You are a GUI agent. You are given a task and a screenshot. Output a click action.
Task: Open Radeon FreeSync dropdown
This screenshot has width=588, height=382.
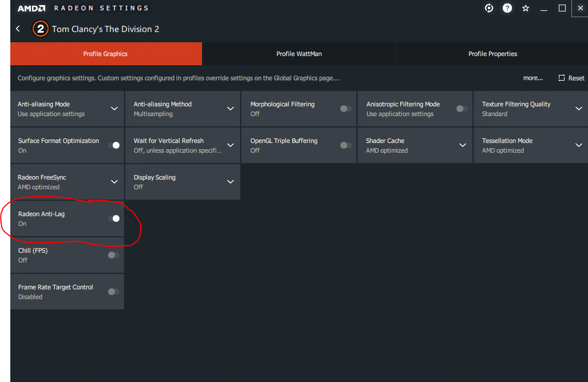pyautogui.click(x=114, y=182)
